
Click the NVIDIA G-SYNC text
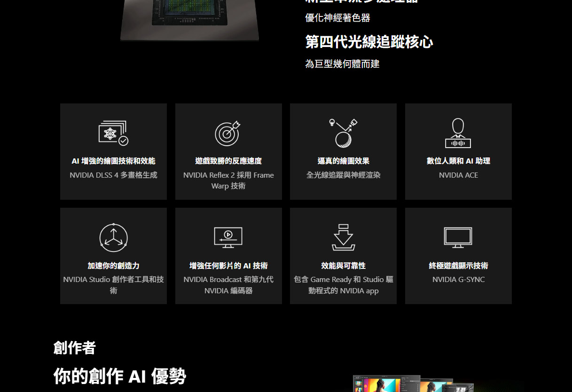[458, 279]
